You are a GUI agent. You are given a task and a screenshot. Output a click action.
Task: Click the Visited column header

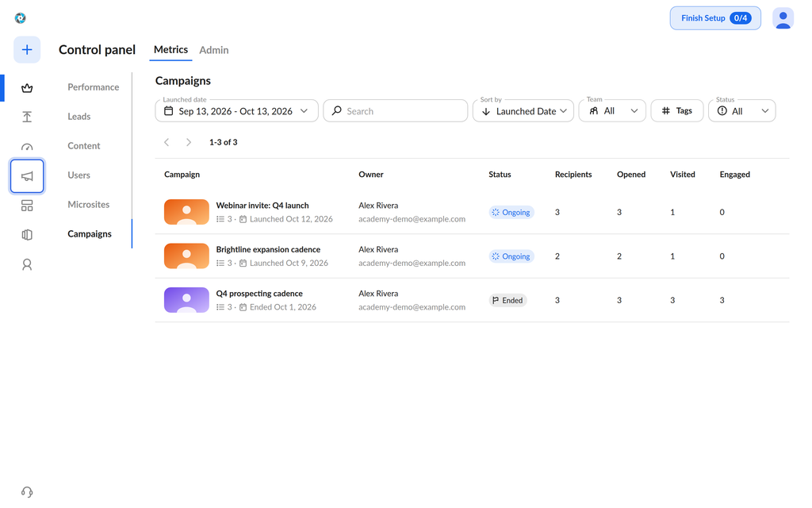pos(683,174)
